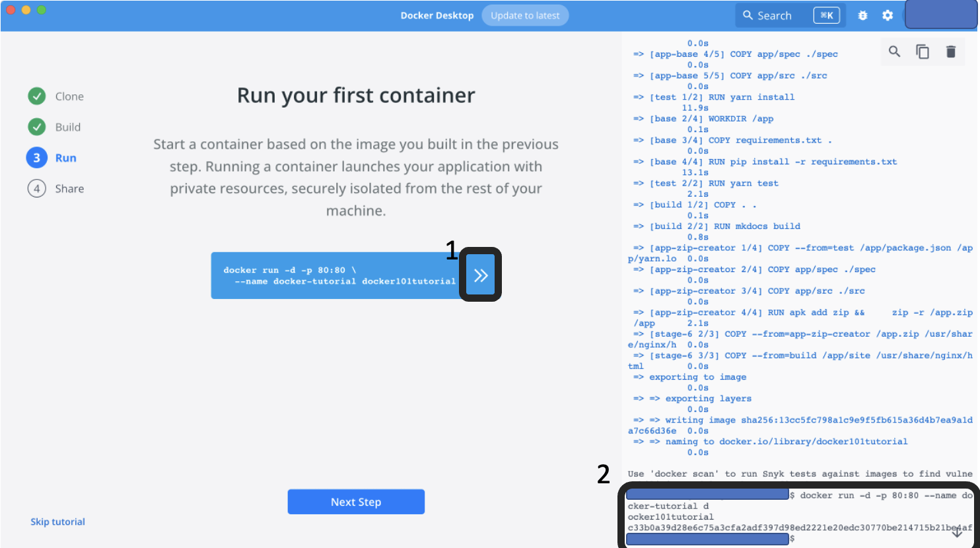The width and height of the screenshot is (980, 548).
Task: Run the docker command with double-arrow button
Action: [481, 275]
